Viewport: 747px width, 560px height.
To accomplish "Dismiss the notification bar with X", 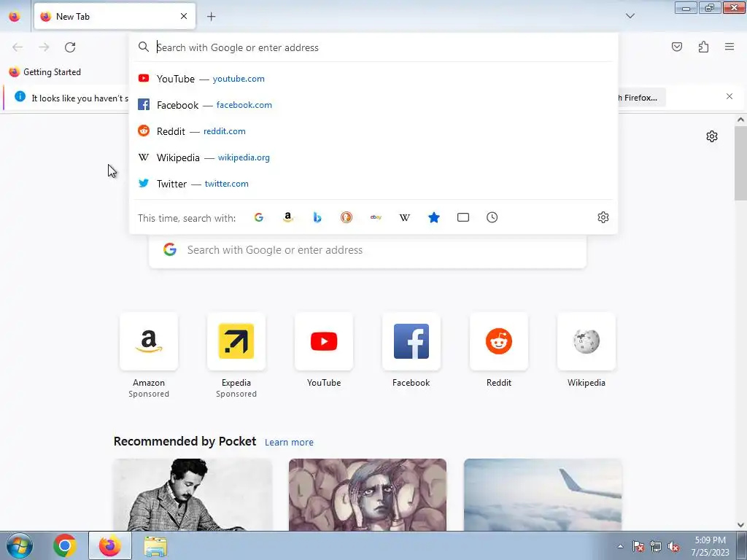I will pos(729,97).
